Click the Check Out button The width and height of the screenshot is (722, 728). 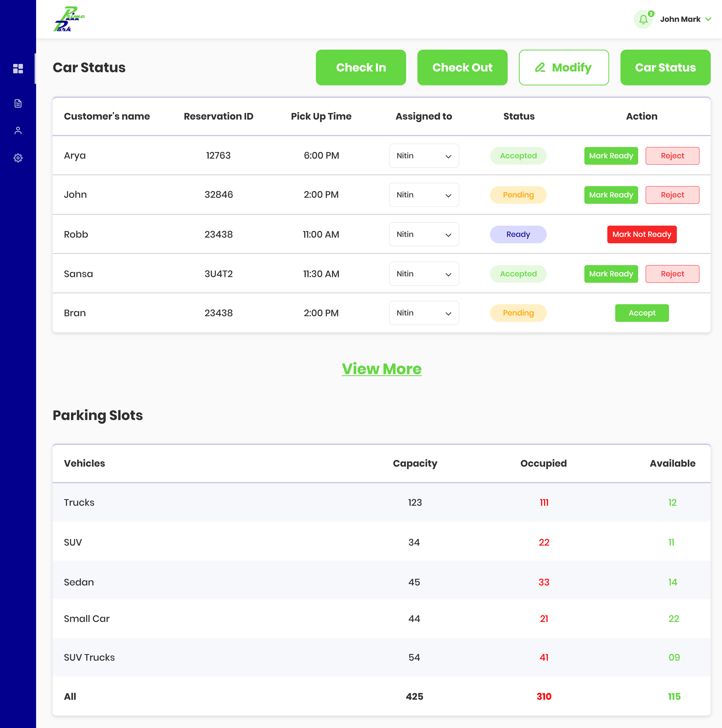point(462,67)
